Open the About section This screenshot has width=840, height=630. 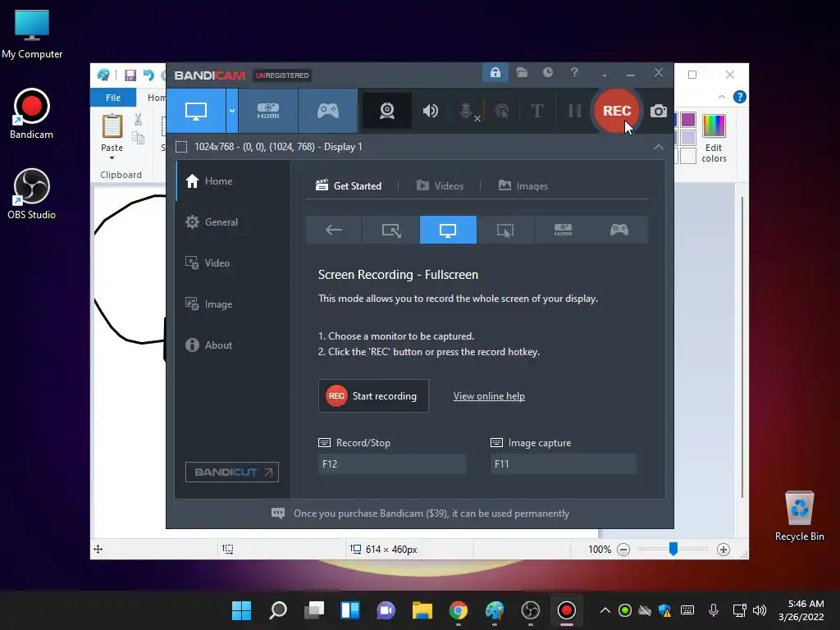[232, 345]
